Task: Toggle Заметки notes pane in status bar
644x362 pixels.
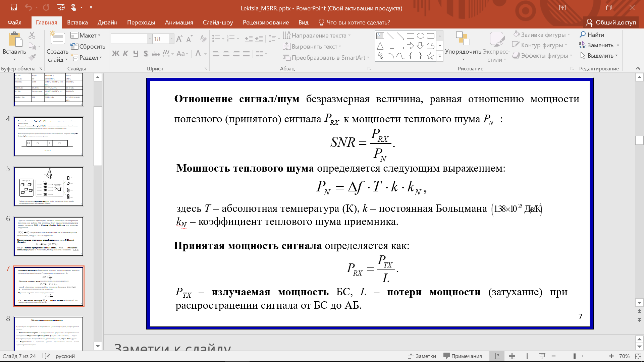Action: (x=422, y=356)
